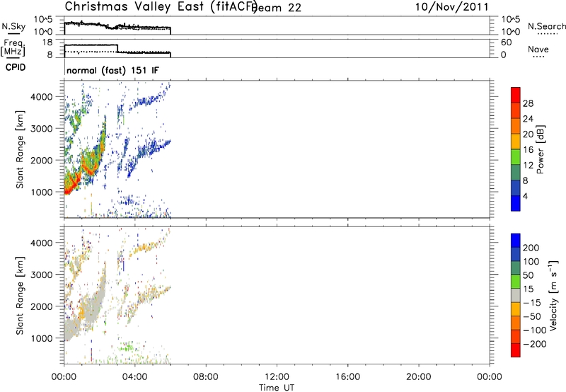Screen dimensions: 566x392
Task: Click the red top segment of Power colorbar
Action: click(516, 95)
